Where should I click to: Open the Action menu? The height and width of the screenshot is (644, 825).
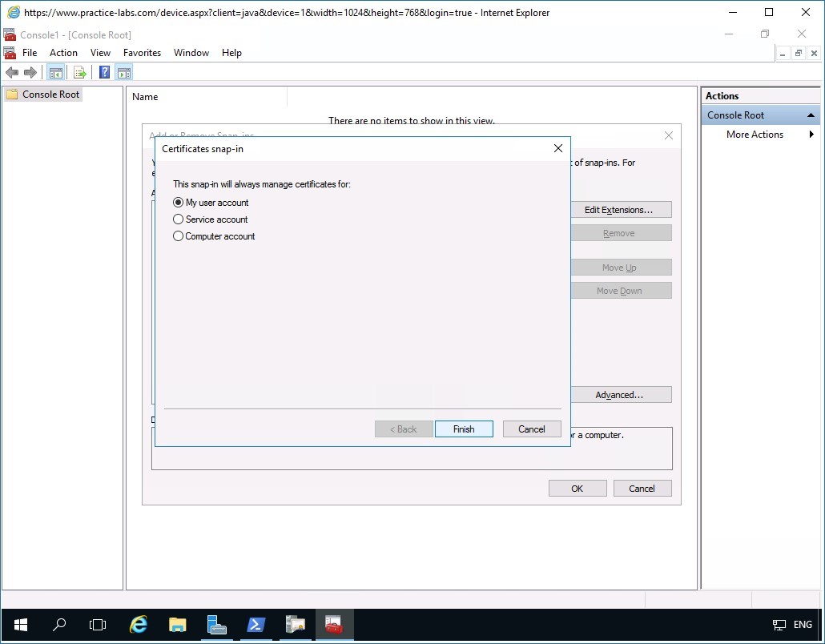tap(63, 52)
